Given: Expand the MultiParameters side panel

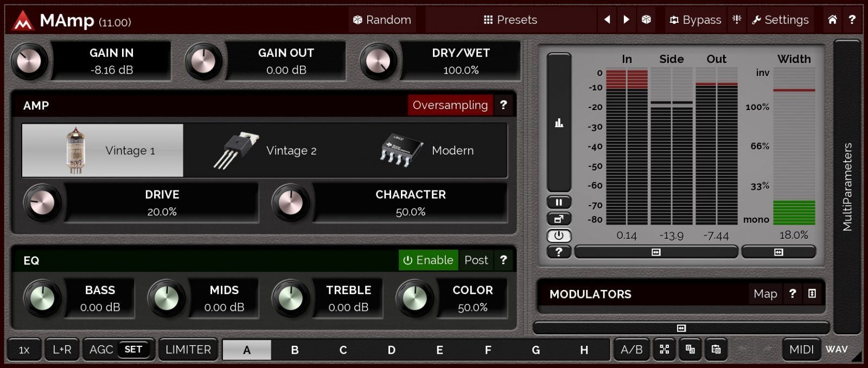Looking at the screenshot, I should click(847, 187).
